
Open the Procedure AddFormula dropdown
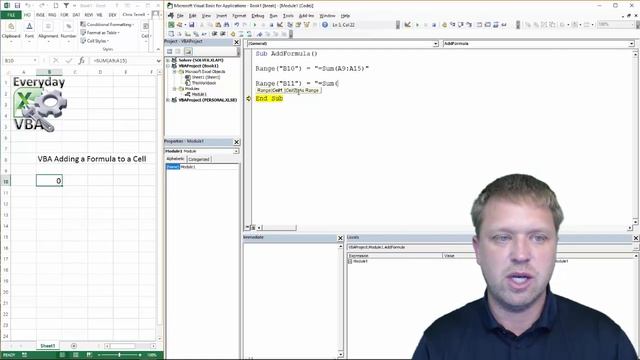631,44
